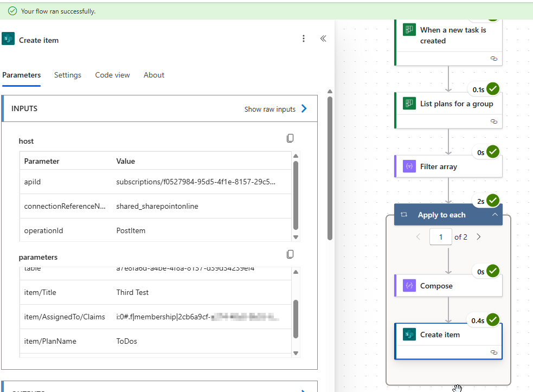Click the apiId subscriptions value
Image resolution: width=533 pixels, height=392 pixels.
(x=196, y=182)
